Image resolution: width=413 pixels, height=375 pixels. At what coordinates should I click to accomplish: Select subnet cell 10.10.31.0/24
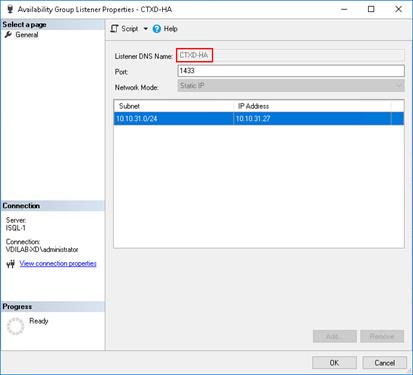173,119
